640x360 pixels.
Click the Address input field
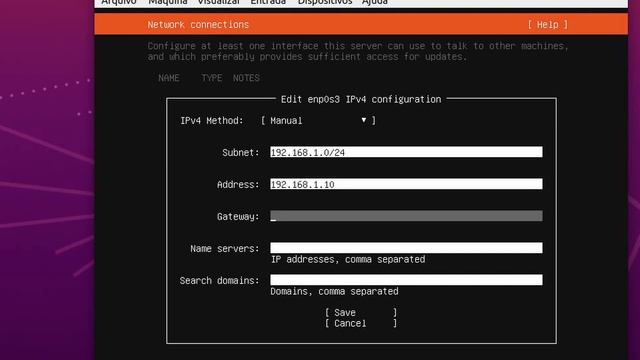406,184
